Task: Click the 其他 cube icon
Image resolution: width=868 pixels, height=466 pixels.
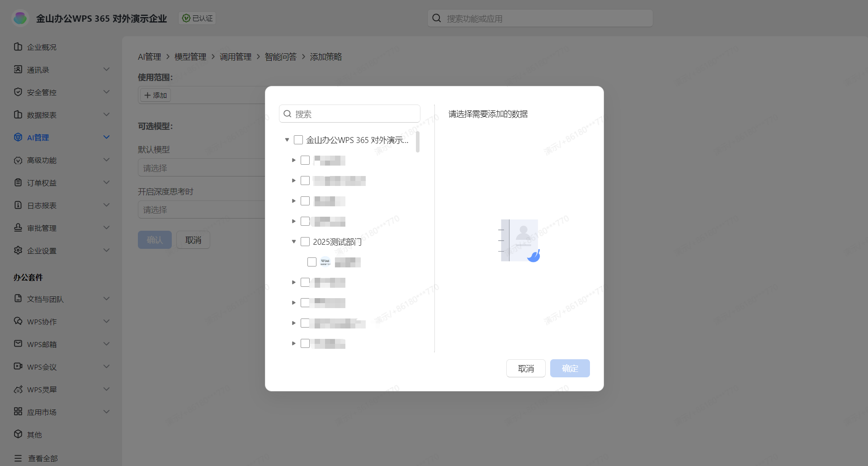Action: [18, 434]
